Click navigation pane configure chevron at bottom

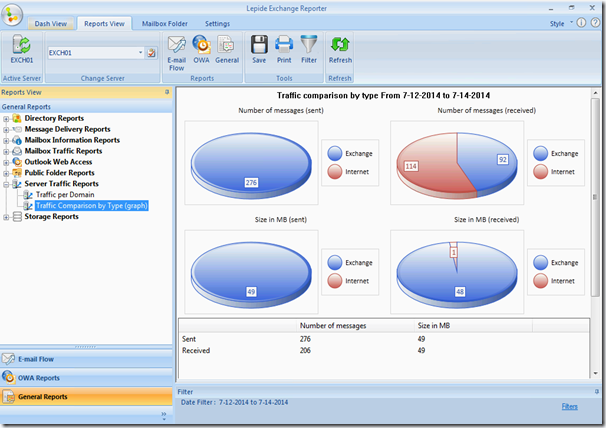point(164,416)
